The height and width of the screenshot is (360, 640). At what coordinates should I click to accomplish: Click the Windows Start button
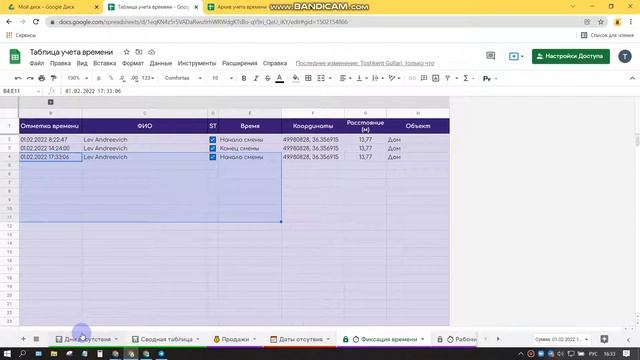[x=7, y=353]
